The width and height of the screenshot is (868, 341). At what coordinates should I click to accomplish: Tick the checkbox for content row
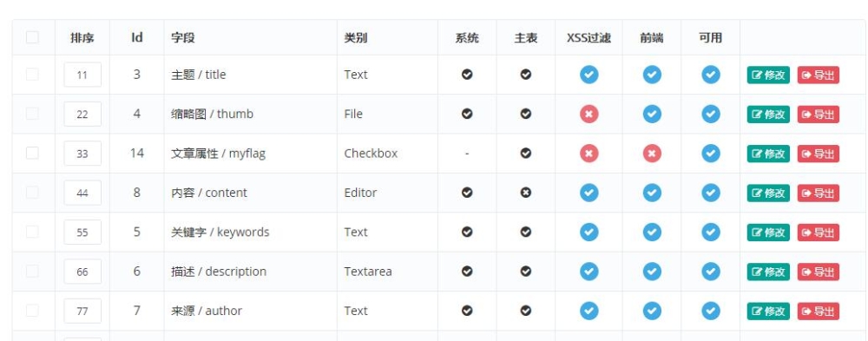[x=32, y=192]
